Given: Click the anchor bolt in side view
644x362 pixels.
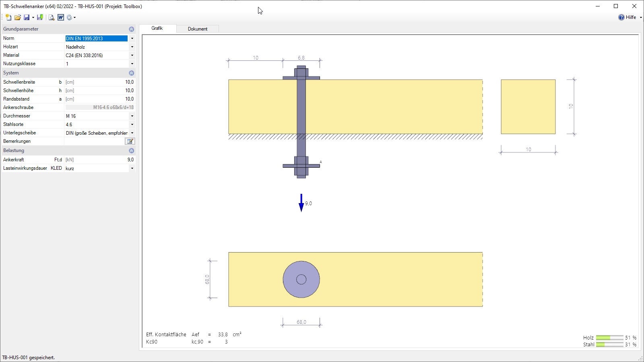Looking at the screenshot, I should click(x=301, y=122).
